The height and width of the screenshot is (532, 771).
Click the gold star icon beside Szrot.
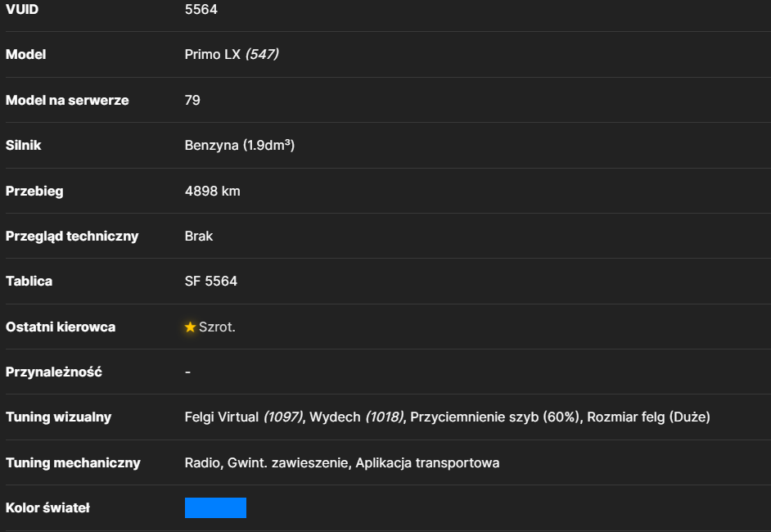190,327
